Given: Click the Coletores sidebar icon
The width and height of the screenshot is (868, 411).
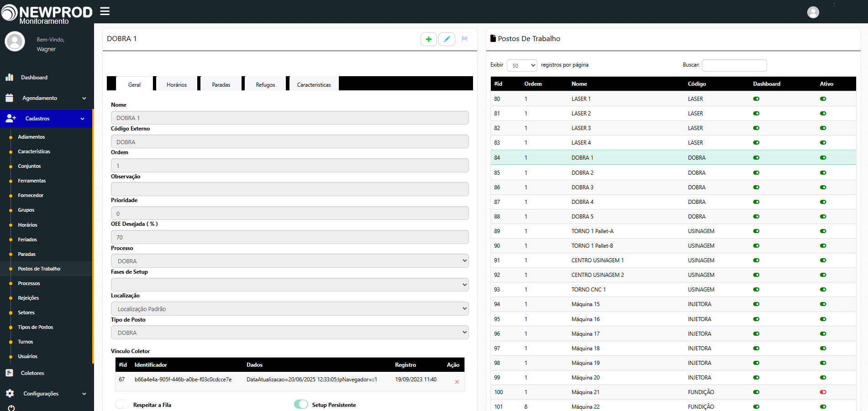Looking at the screenshot, I should 10,373.
